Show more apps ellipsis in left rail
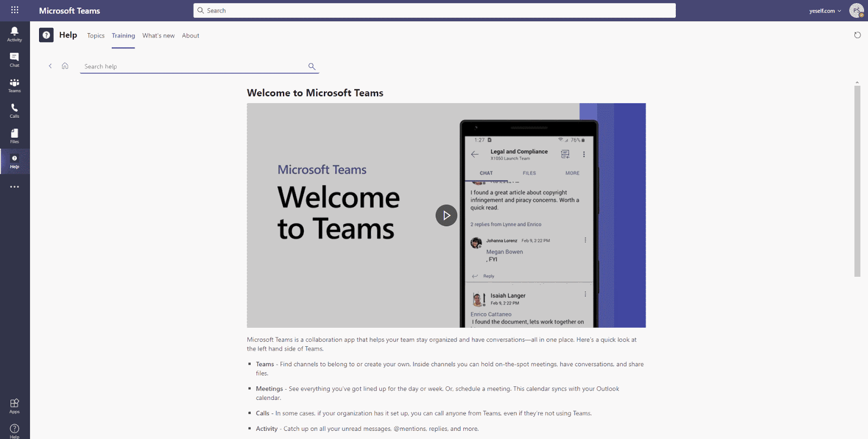This screenshot has width=868, height=439. [x=15, y=187]
